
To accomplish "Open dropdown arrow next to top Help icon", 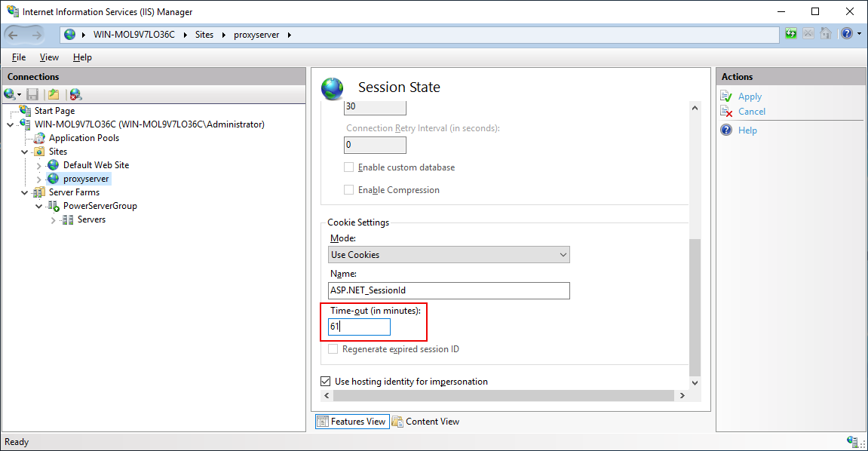I will click(x=859, y=34).
